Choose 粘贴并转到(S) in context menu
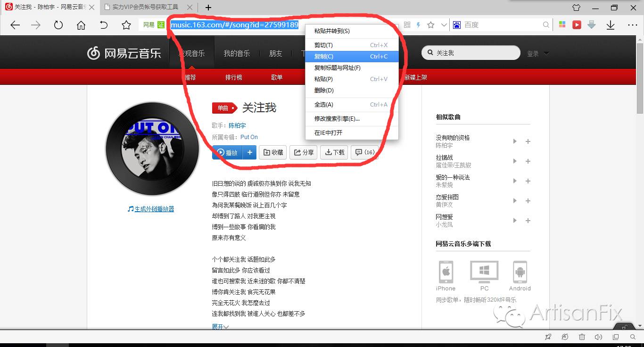This screenshot has height=347, width=644. coord(352,31)
